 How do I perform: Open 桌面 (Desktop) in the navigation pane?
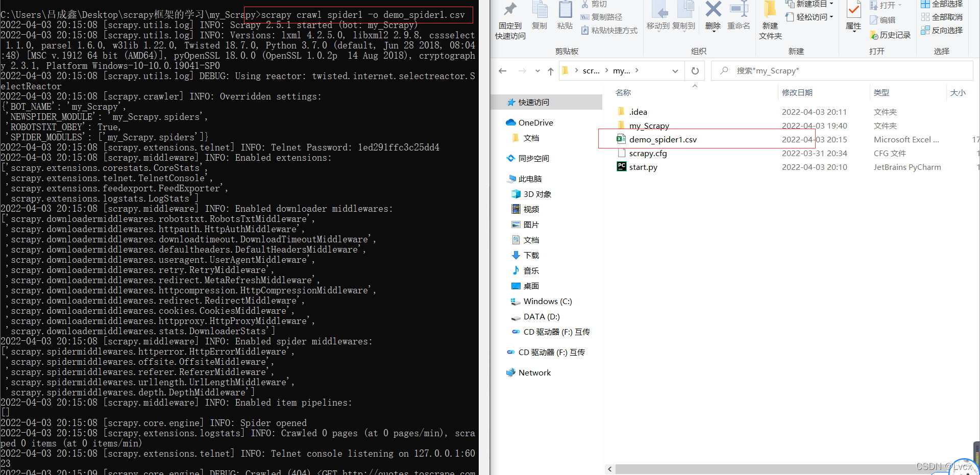coord(531,286)
